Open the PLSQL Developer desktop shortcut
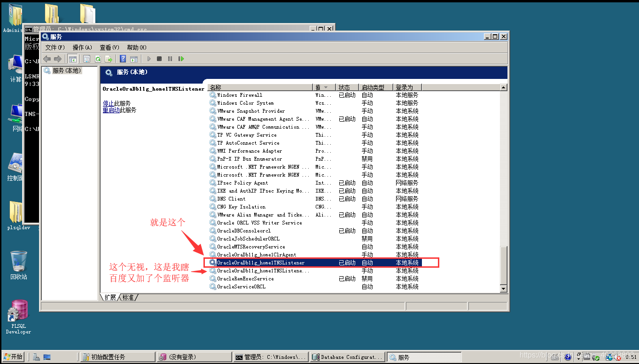Screen dimensions: 639x364 tap(18, 317)
